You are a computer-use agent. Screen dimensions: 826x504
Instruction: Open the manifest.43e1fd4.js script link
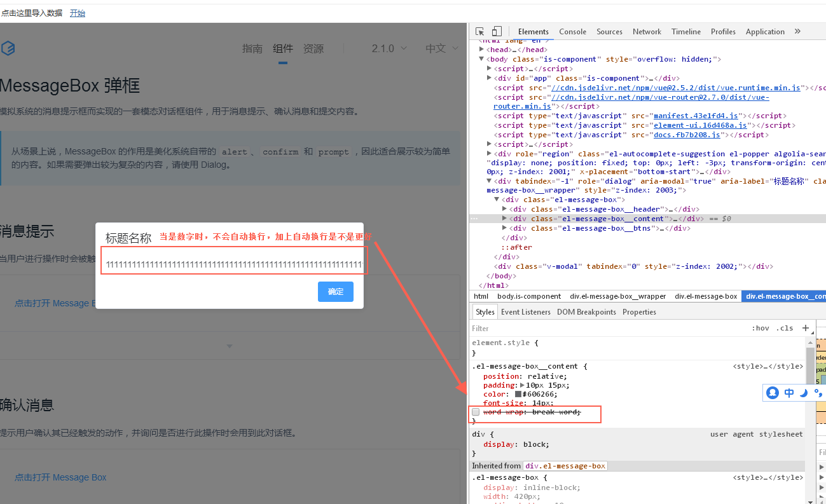pyautogui.click(x=696, y=116)
